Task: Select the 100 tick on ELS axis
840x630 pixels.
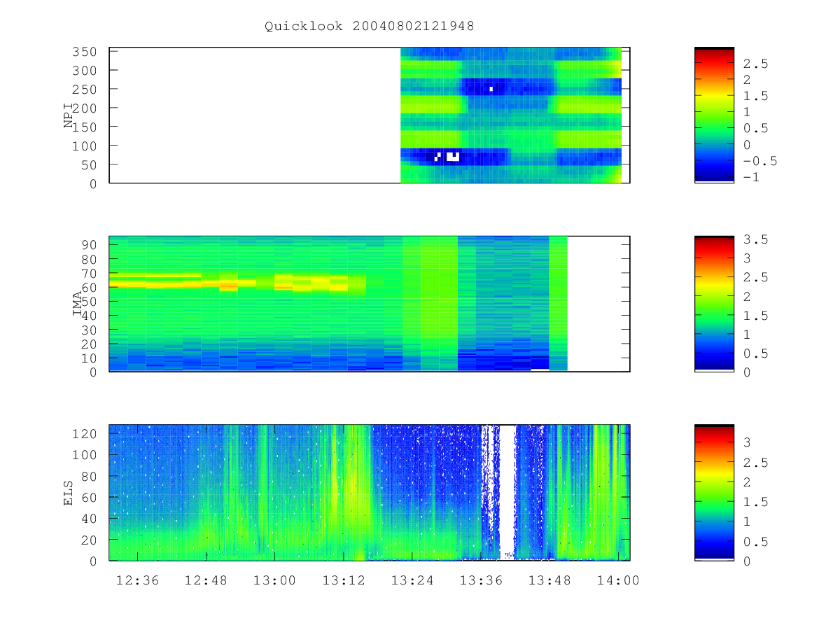Action: [x=86, y=455]
